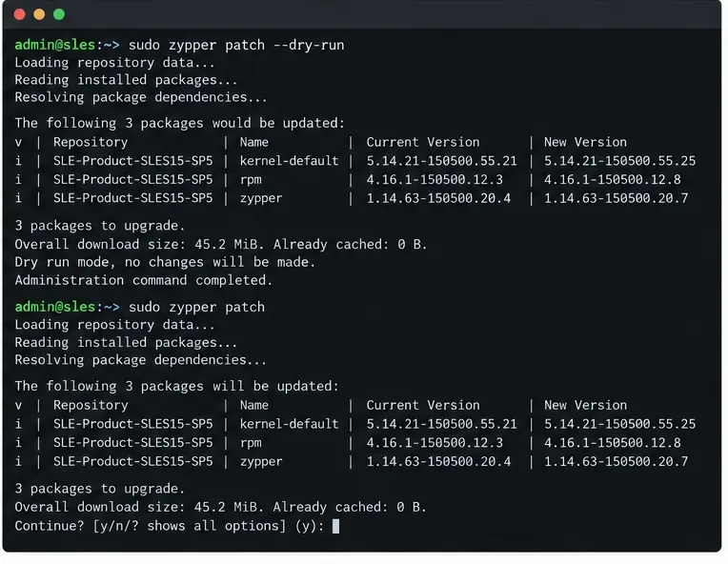Click the first 'admin@sles' prompt
This screenshot has height=564, width=728.
pos(54,45)
